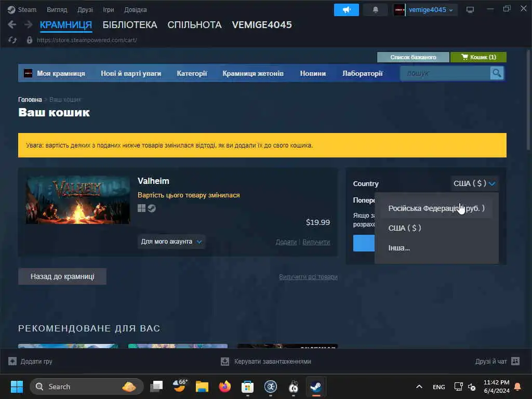The height and width of the screenshot is (399, 532).
Task: Click the Назад до крамниці button
Action: [x=62, y=276]
